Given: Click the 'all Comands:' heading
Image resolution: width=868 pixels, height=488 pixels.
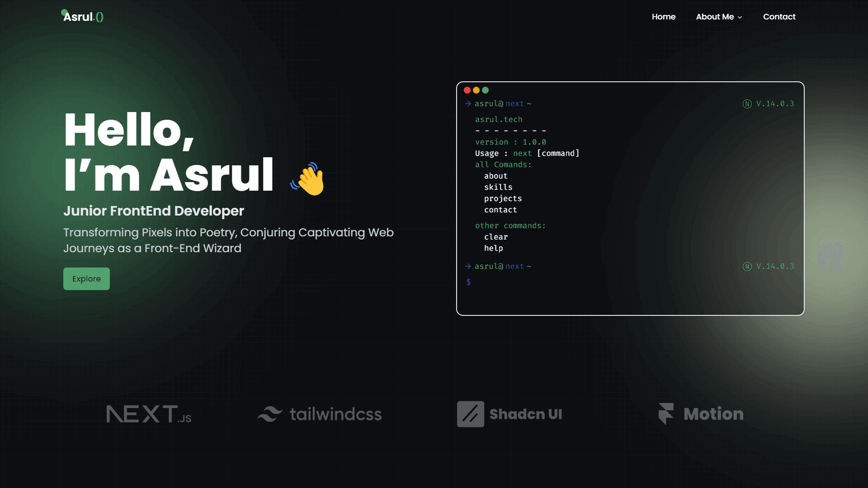Looking at the screenshot, I should pyautogui.click(x=503, y=164).
